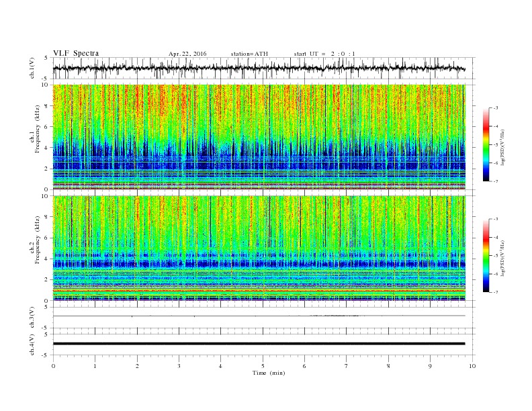Click the "station=ATH" header label
Viewport: 532px width, 411px height.
pos(249,54)
